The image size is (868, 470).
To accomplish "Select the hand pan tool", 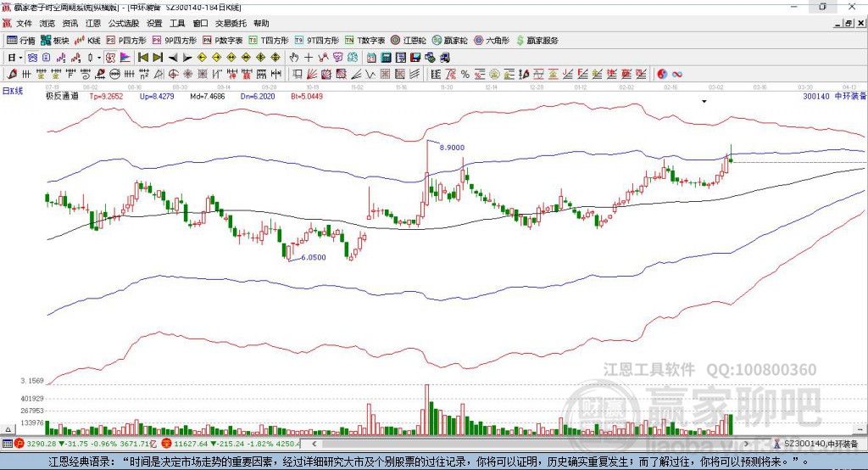I will tap(294, 58).
